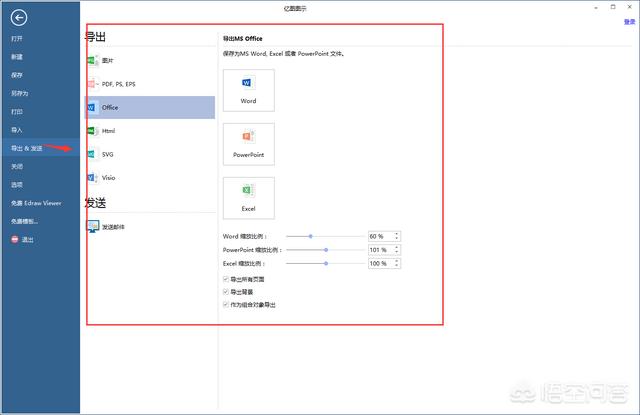This screenshot has height=415, width=640.
Task: Click the back arrow circle icon
Action: pyautogui.click(x=19, y=18)
